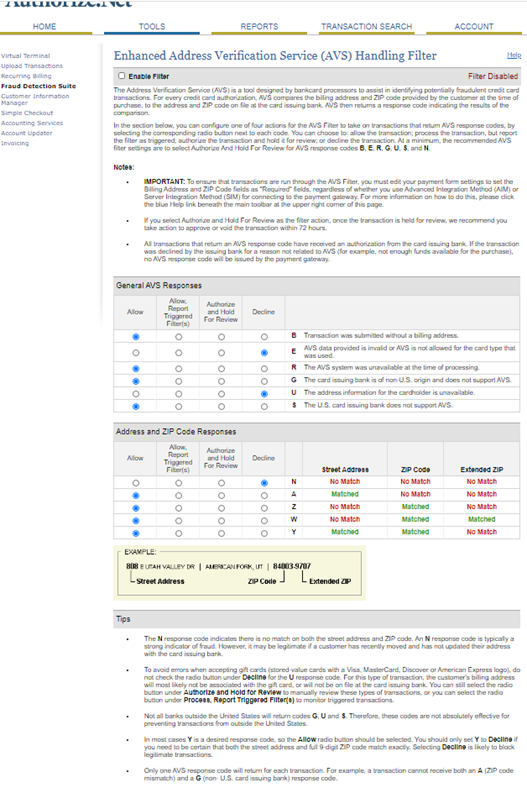Choose Authorize and Hold for code Z

point(221,508)
